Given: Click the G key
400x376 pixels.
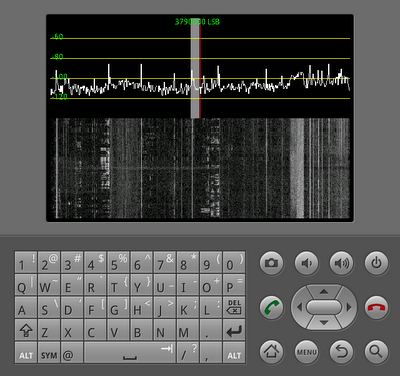Looking at the screenshot, I should [x=118, y=307].
